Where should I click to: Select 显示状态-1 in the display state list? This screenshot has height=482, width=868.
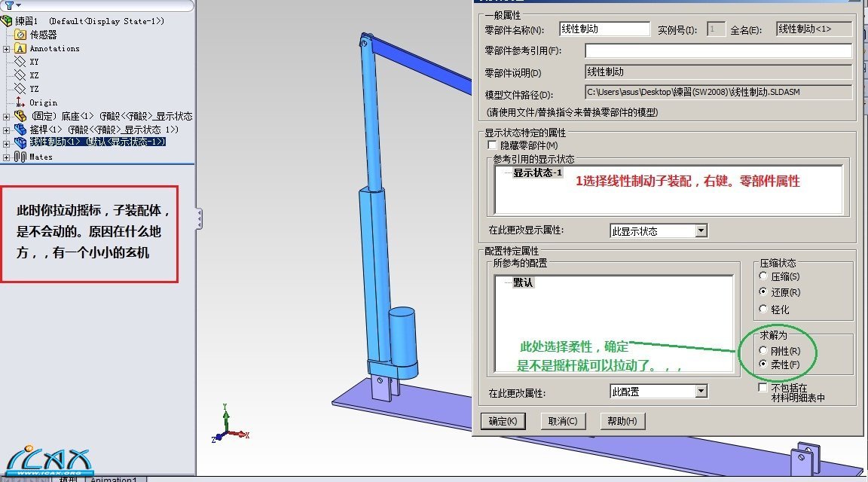coord(537,172)
